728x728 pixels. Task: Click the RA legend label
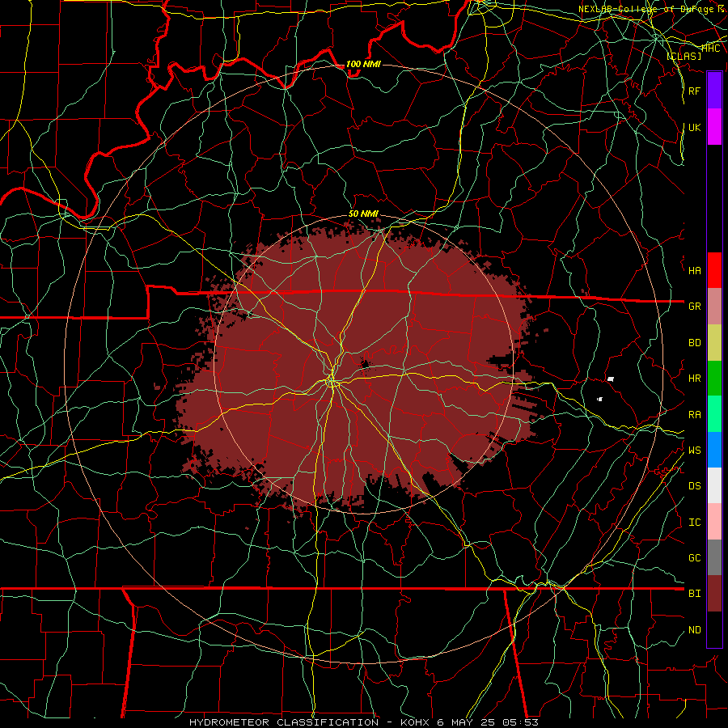pyautogui.click(x=694, y=415)
